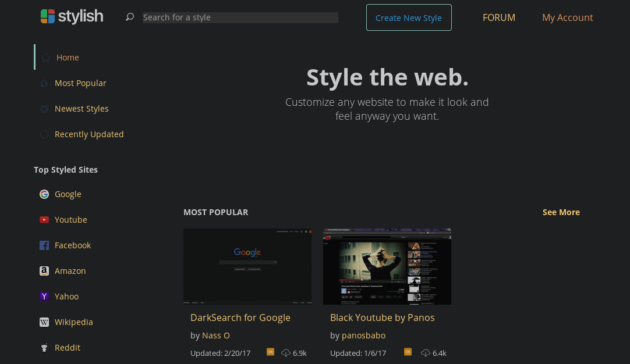Click 'Updated: 1/6/17' text
Screen dimensions: 630x364
tap(358, 353)
